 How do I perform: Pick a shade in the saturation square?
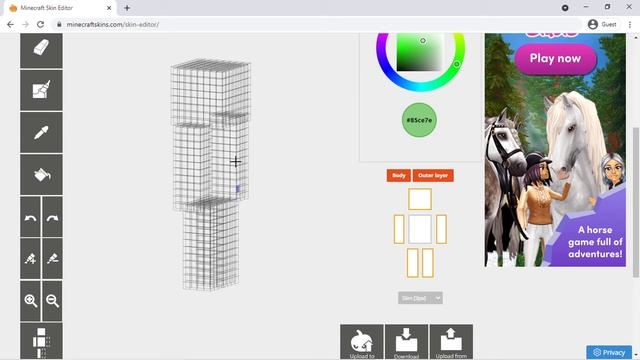point(420,52)
